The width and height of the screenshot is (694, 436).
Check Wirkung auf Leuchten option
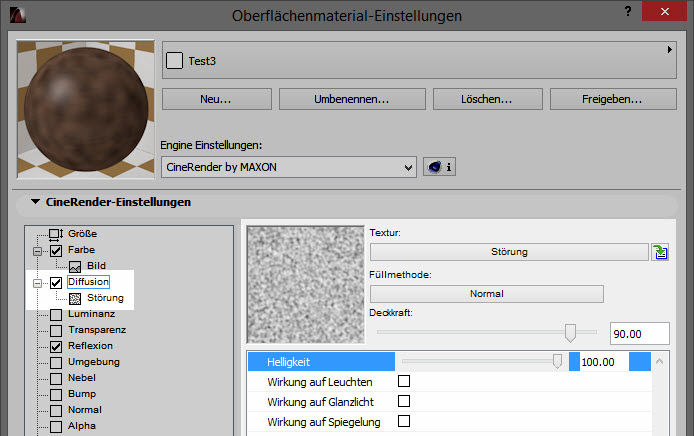(404, 381)
